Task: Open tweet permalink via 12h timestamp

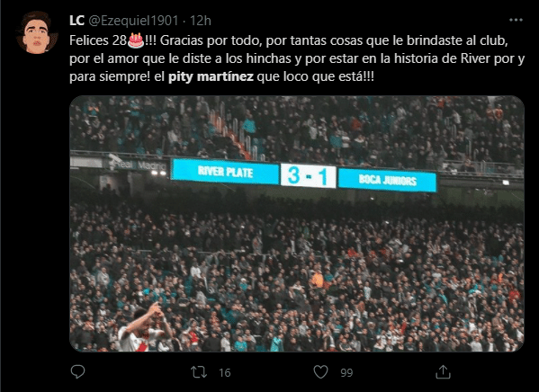Action: [201, 21]
